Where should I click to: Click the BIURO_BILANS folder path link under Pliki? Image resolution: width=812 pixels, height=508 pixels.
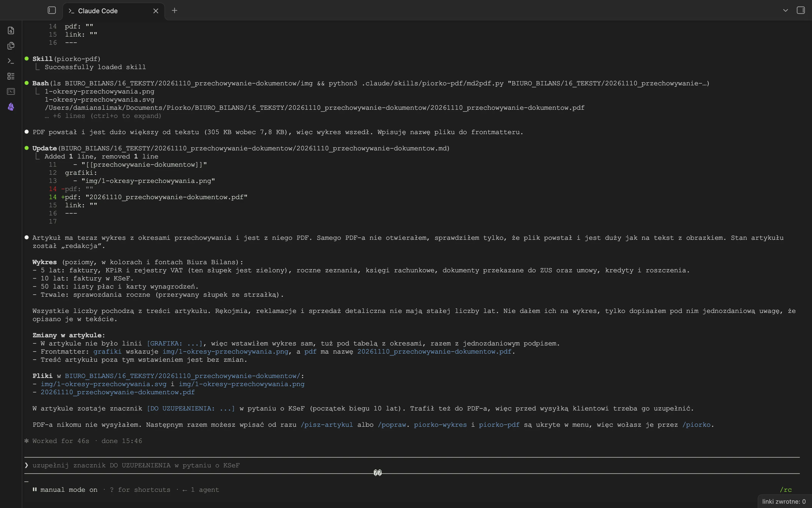[x=182, y=376]
